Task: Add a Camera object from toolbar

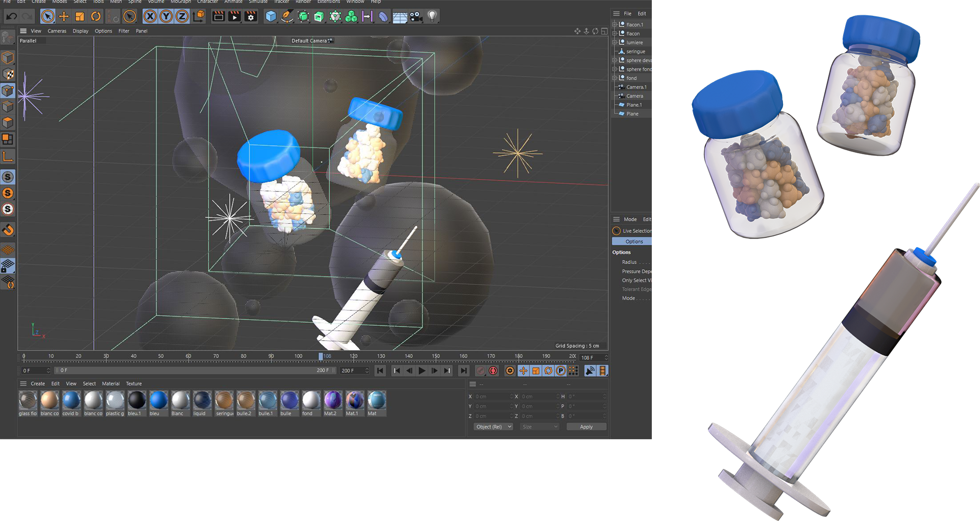Action: click(416, 16)
